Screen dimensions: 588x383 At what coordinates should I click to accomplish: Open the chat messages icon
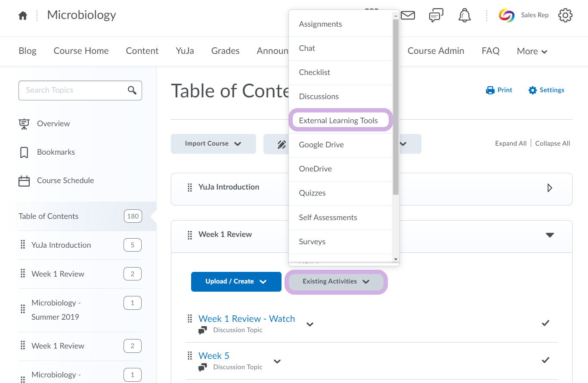436,16
